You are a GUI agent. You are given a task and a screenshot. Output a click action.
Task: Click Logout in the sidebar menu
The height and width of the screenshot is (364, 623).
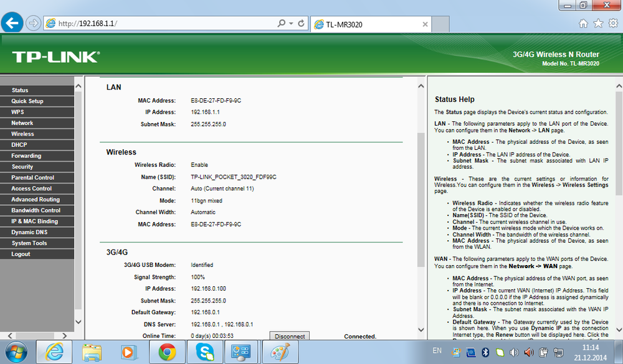(x=21, y=254)
